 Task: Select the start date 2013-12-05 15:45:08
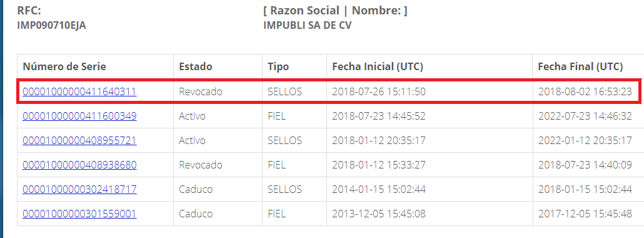point(379,214)
